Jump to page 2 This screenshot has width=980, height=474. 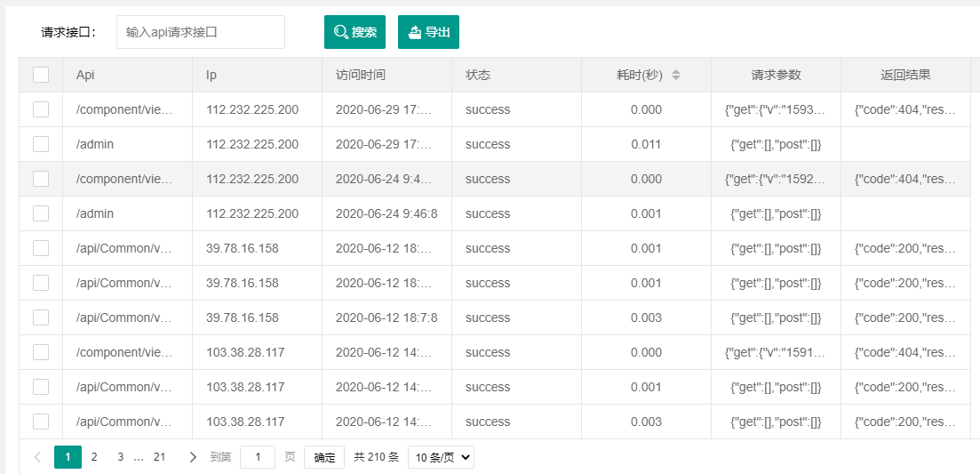pos(94,457)
